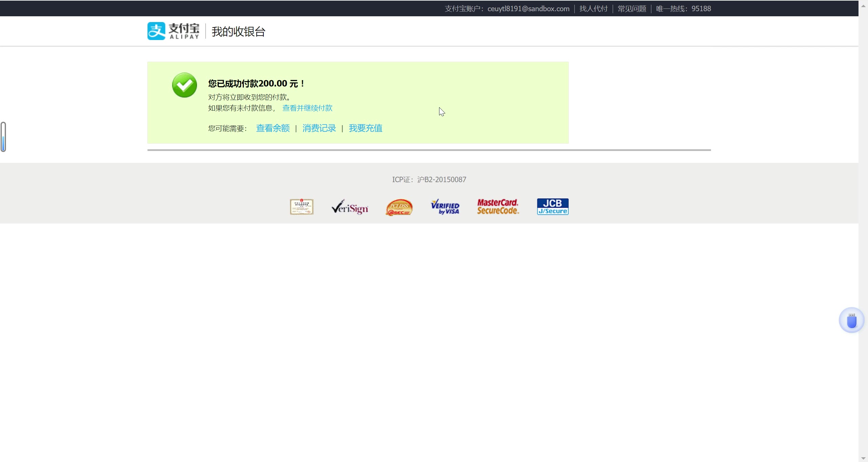Click the scrollbar up arrow
This screenshot has width=868, height=462.
tap(863, 5)
